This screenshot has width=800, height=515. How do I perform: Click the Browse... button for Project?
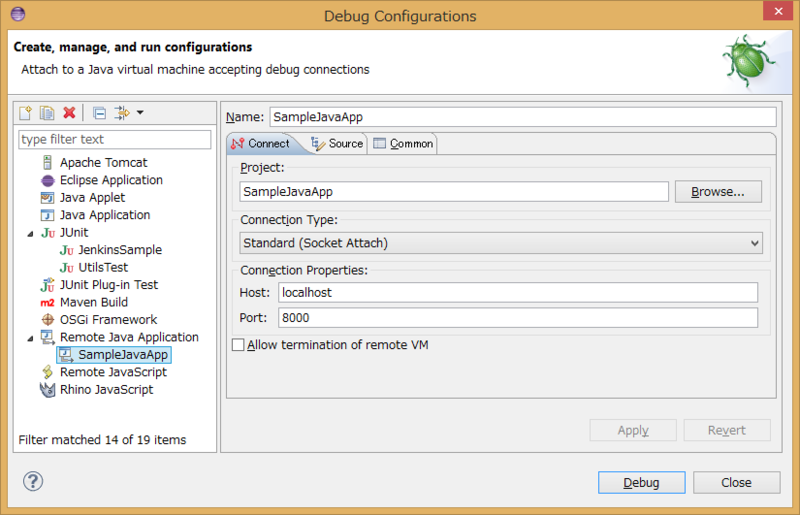point(718,192)
